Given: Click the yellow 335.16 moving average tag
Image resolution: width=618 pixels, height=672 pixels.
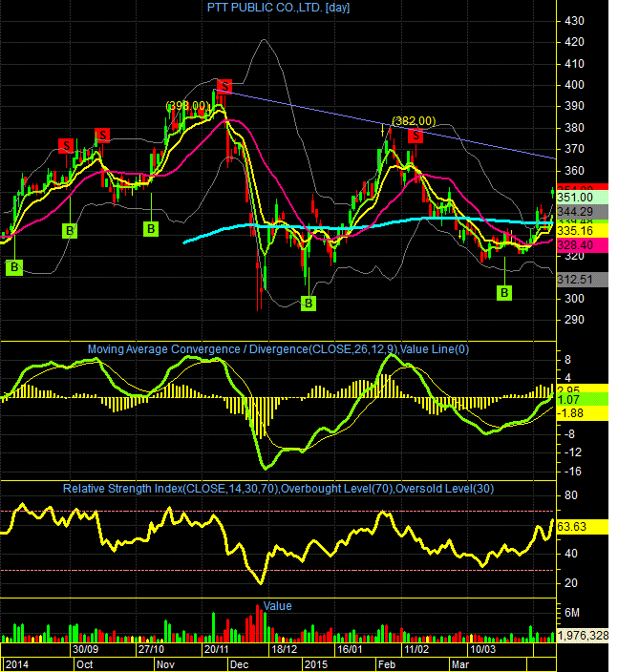Looking at the screenshot, I should [x=582, y=231].
